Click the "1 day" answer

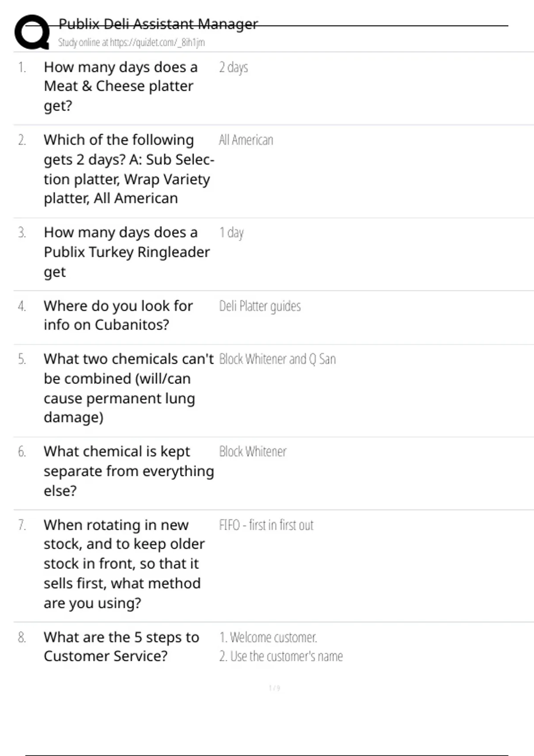coord(231,233)
